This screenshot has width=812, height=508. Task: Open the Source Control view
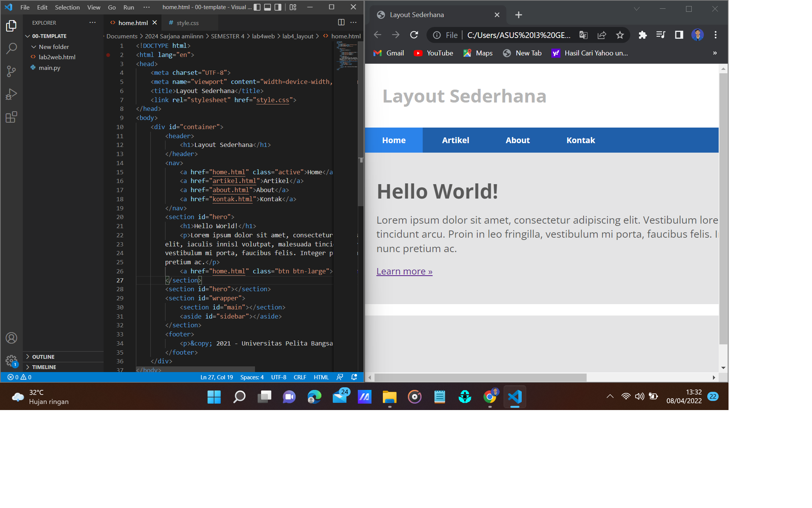tap(11, 71)
